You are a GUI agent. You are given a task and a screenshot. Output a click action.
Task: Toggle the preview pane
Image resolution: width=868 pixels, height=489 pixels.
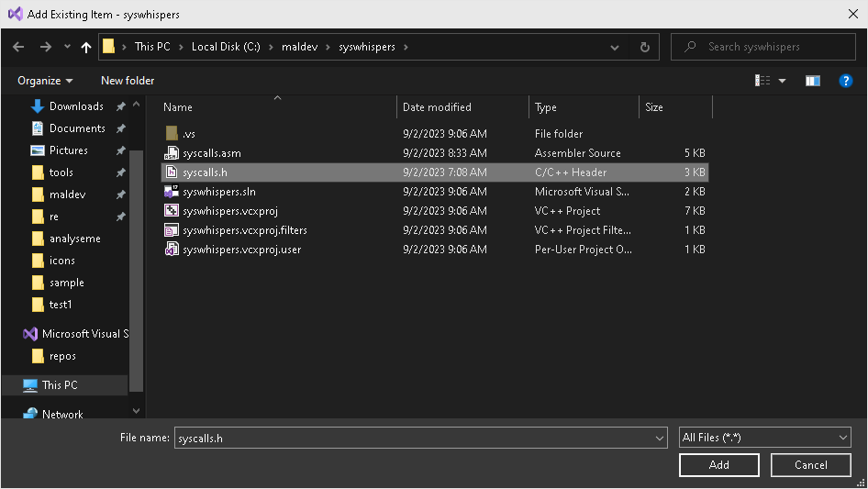pos(813,81)
